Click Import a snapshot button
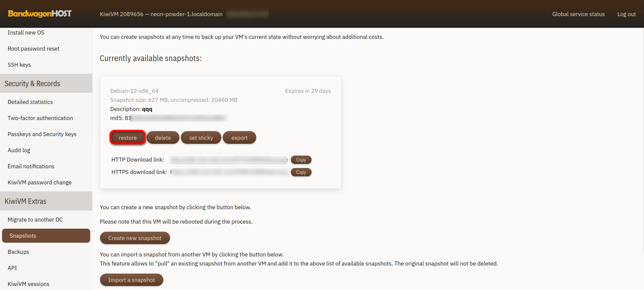The height and width of the screenshot is (290, 644). 131,280
